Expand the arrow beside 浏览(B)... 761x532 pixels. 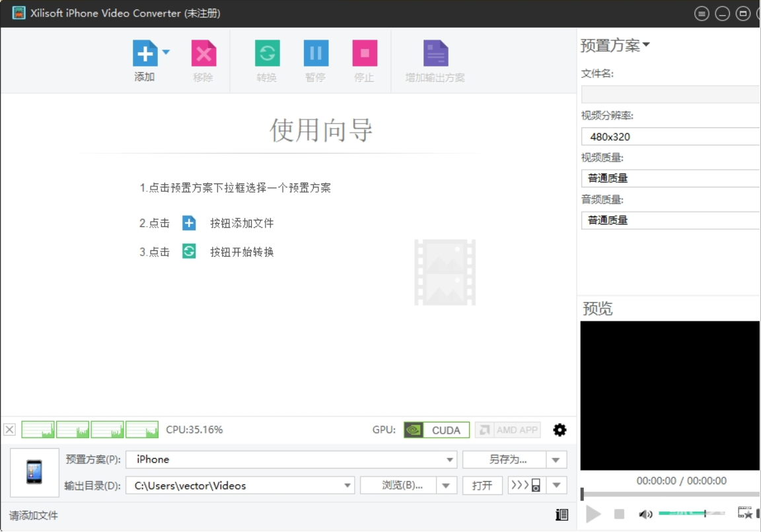447,485
